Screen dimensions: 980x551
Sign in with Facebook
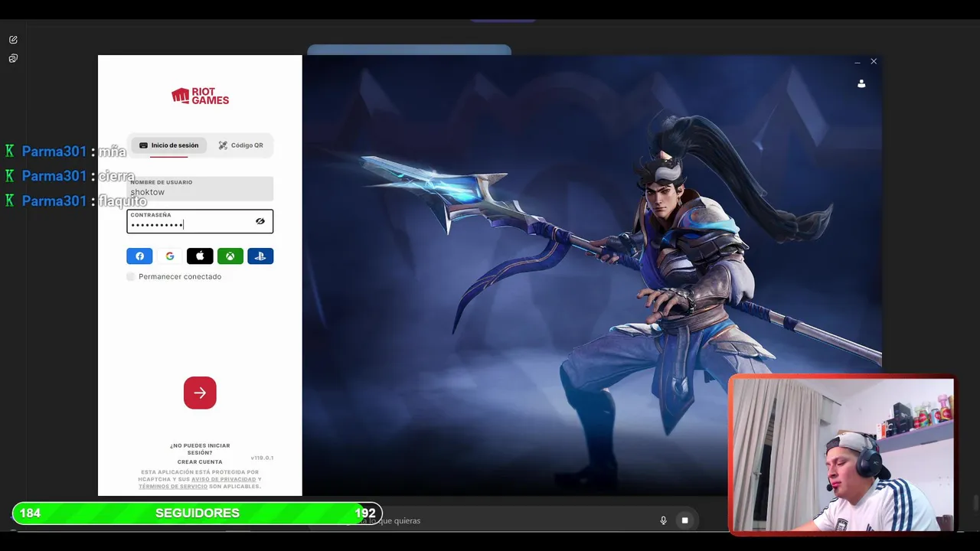(139, 256)
